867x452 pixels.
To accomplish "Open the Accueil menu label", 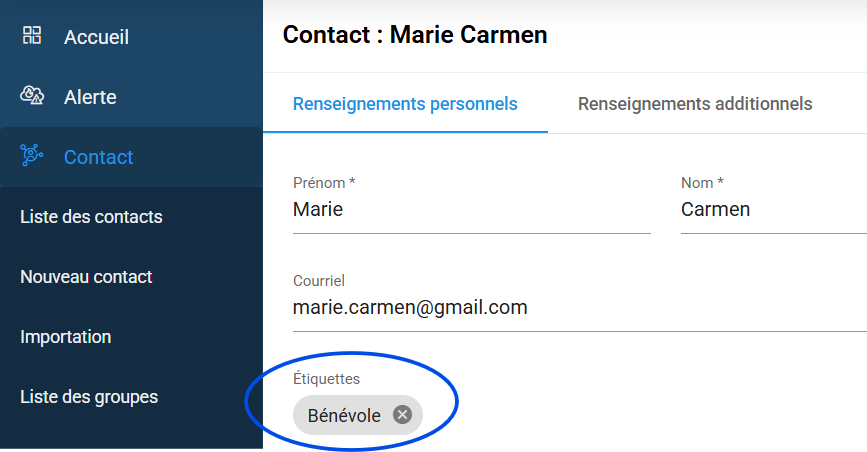I will pos(96,37).
